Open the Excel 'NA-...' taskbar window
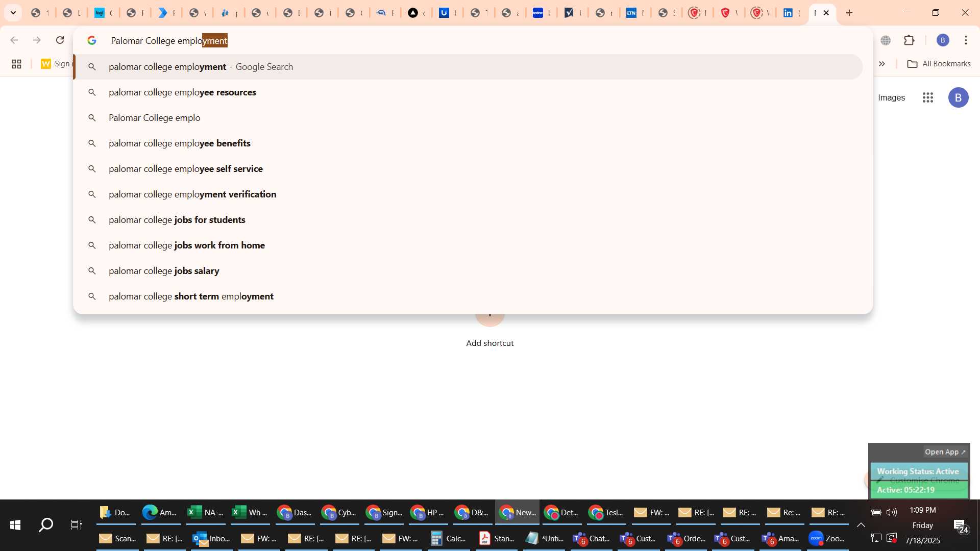Screen dimensions: 980x551 pos(205,513)
